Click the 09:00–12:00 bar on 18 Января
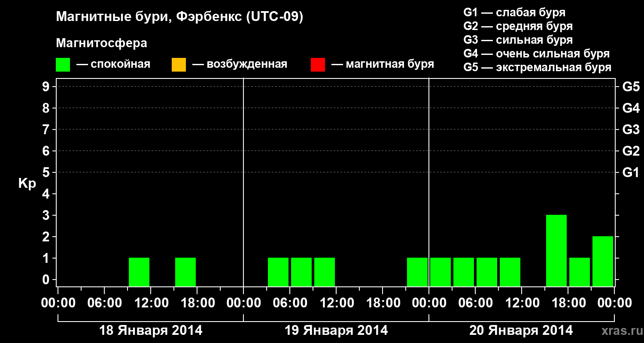 click(139, 272)
